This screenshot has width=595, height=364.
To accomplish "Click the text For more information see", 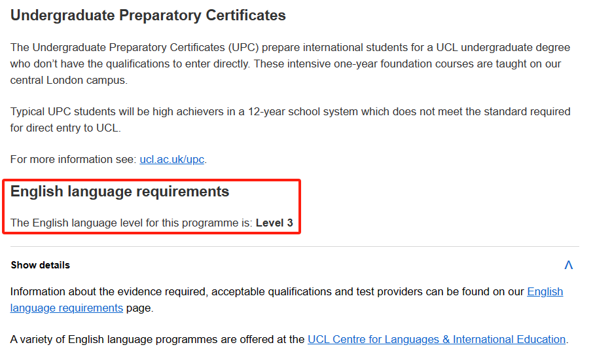I will pyautogui.click(x=73, y=160).
